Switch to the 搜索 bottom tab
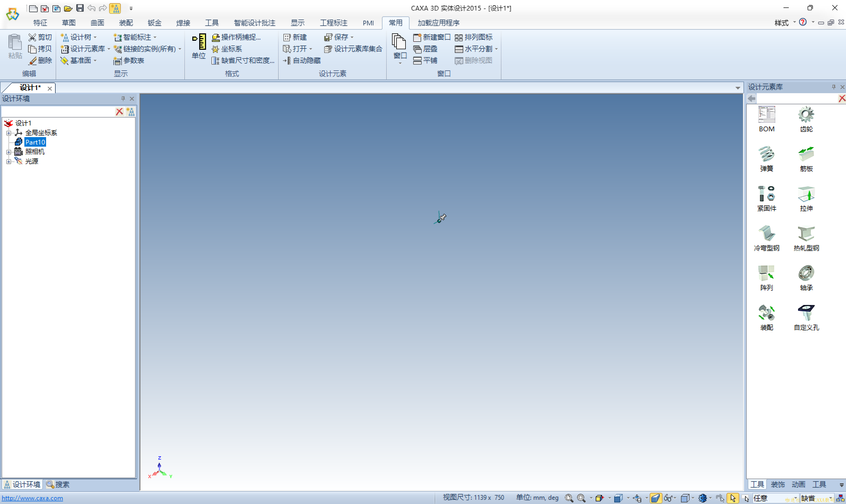The height and width of the screenshot is (504, 846). (58, 484)
